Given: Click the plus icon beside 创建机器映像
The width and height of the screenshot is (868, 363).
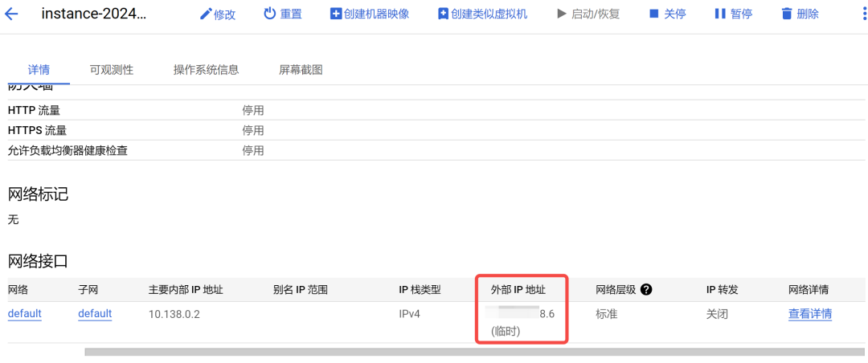Looking at the screenshot, I should 335,14.
